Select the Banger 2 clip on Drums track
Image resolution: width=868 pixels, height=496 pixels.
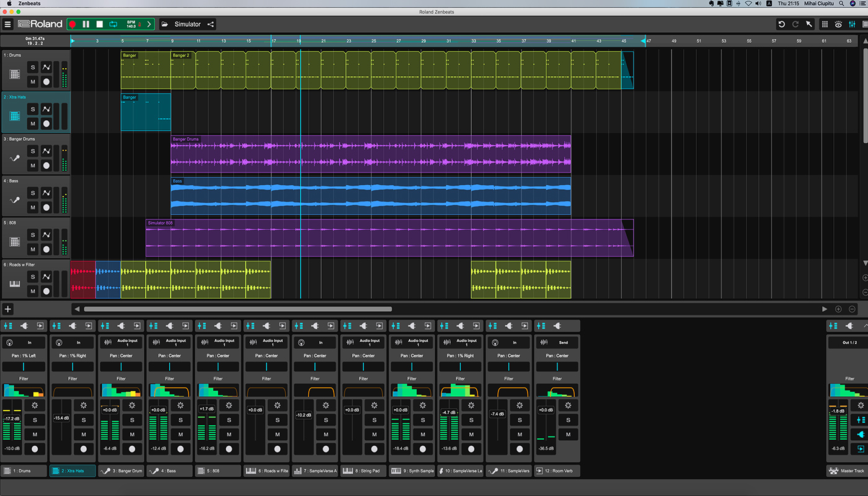point(184,70)
